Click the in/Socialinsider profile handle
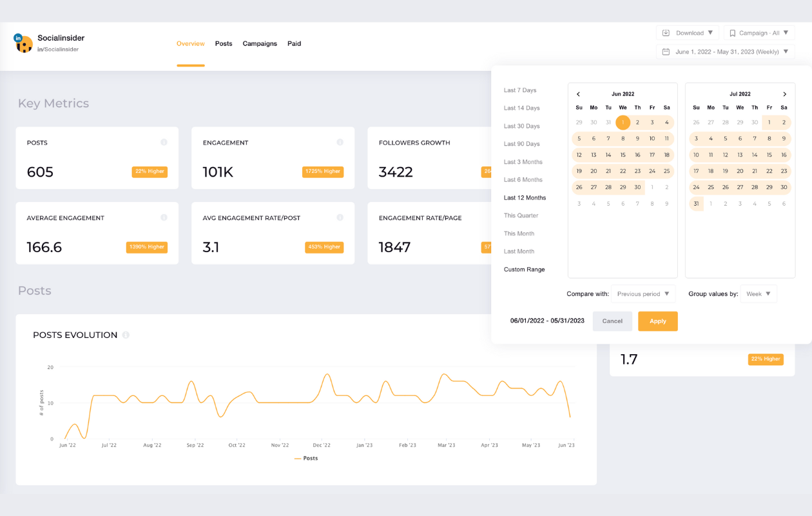Screen dimensions: 812x516 58,50
